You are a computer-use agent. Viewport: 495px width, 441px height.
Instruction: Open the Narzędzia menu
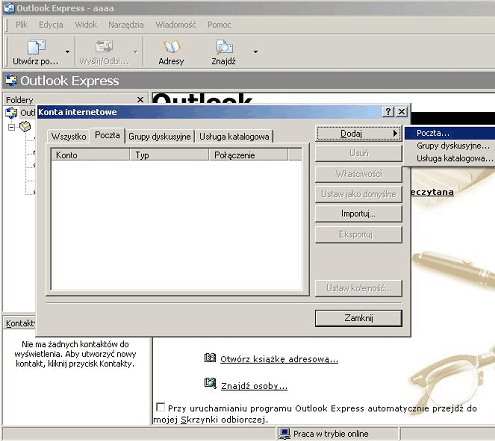(126, 25)
